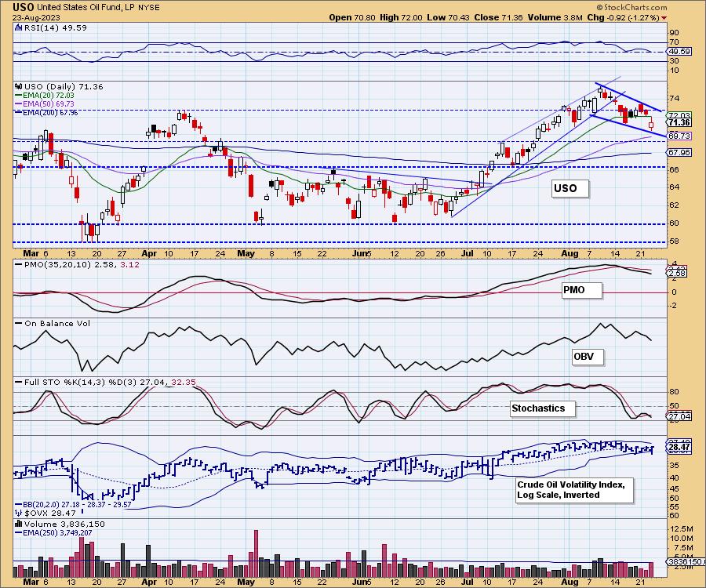This screenshot has width=706, height=588.
Task: Click the red down-arrow change indicator
Action: point(664,18)
